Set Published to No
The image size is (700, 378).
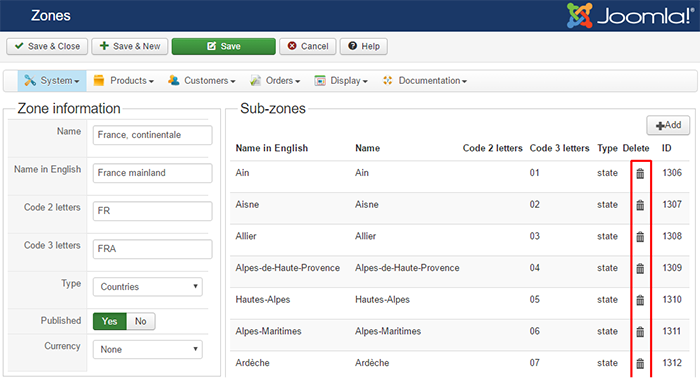pyautogui.click(x=141, y=321)
